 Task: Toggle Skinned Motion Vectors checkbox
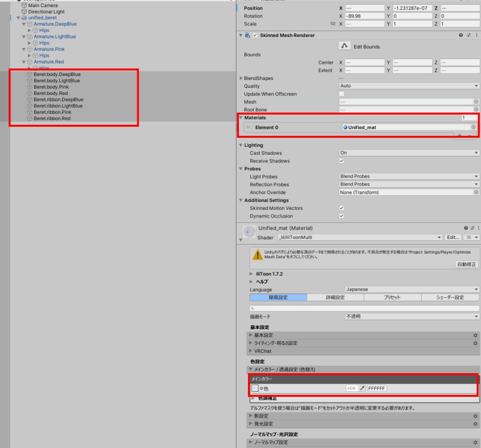coord(341,208)
